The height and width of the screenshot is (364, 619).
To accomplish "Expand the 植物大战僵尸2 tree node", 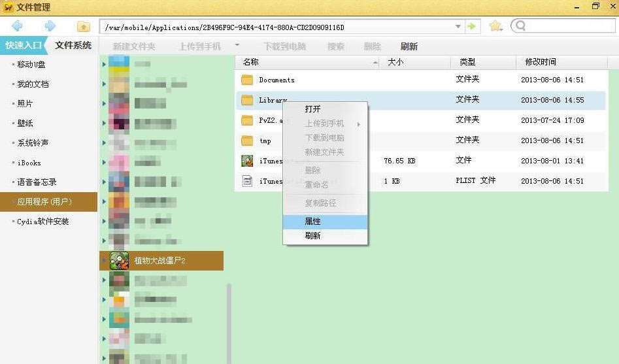I will 104,261.
